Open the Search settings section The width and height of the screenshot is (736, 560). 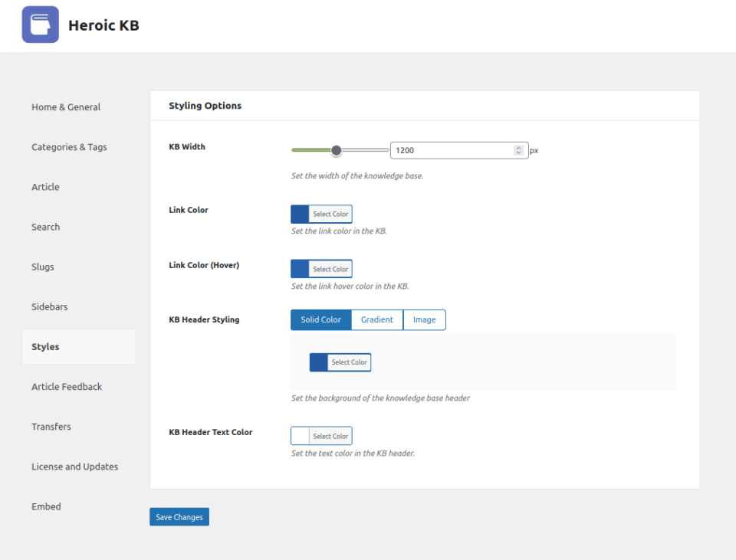coord(45,227)
